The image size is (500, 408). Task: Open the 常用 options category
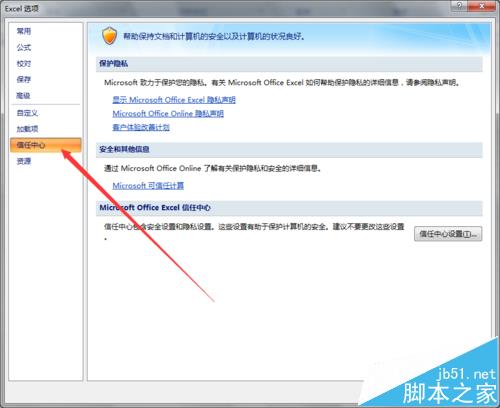[24, 31]
